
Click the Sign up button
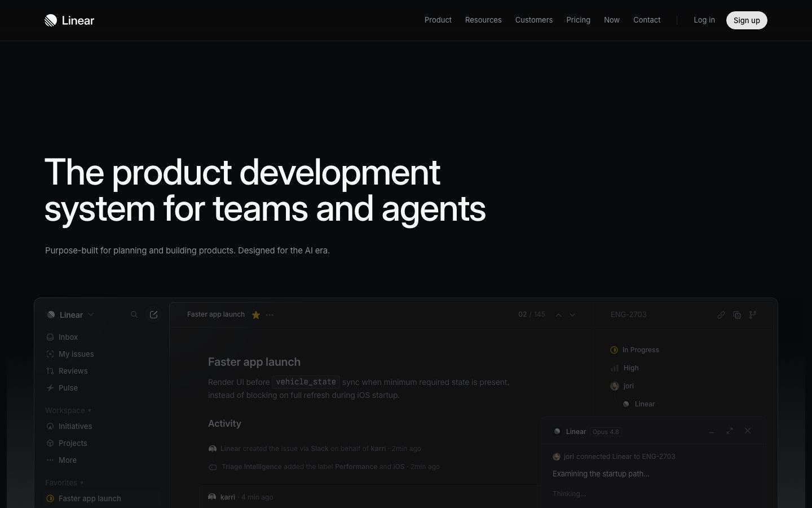(x=747, y=20)
